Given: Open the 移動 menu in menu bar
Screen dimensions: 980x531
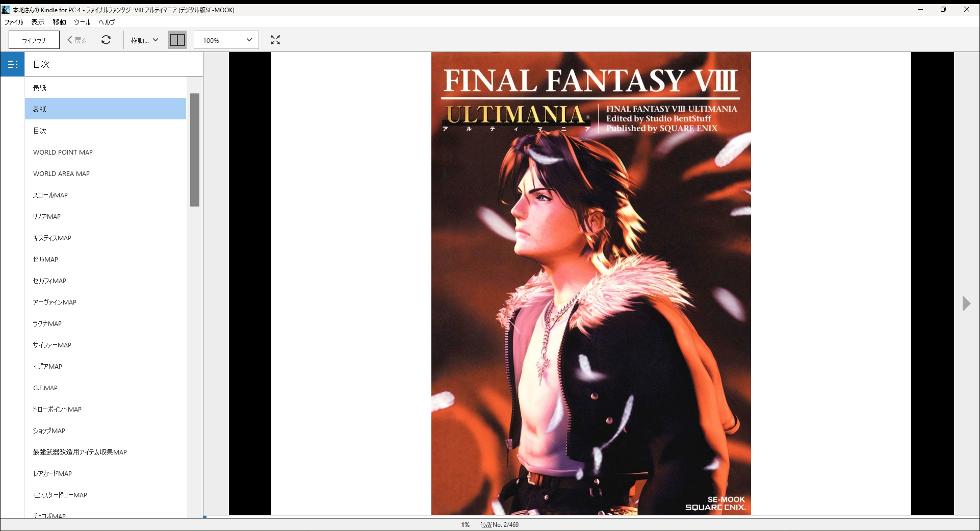Looking at the screenshot, I should 59,22.
